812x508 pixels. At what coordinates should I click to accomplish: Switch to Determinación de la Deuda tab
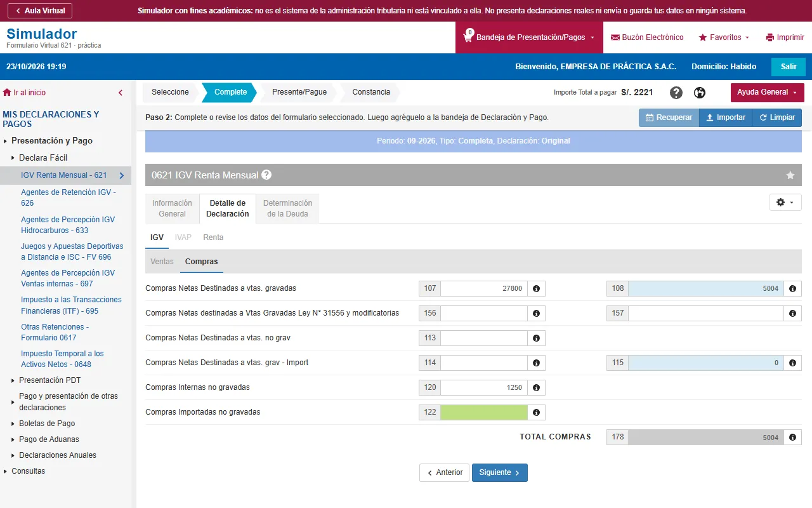[x=287, y=208]
